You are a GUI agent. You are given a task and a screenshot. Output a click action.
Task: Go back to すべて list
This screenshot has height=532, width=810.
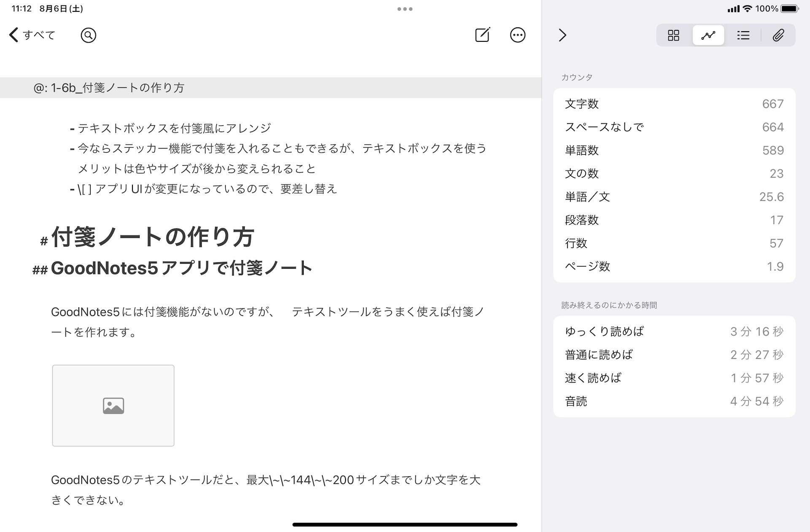(32, 35)
